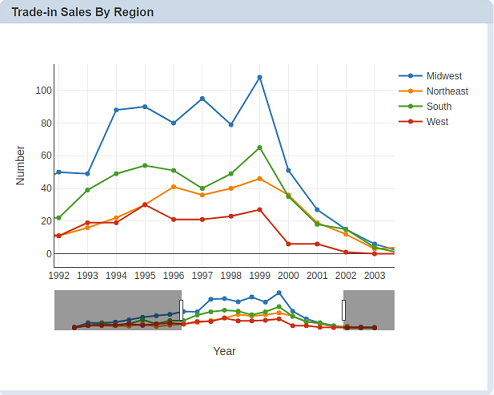This screenshot has width=494, height=395.
Task: Click the Midwest data point at 1994
Action: 116,110
